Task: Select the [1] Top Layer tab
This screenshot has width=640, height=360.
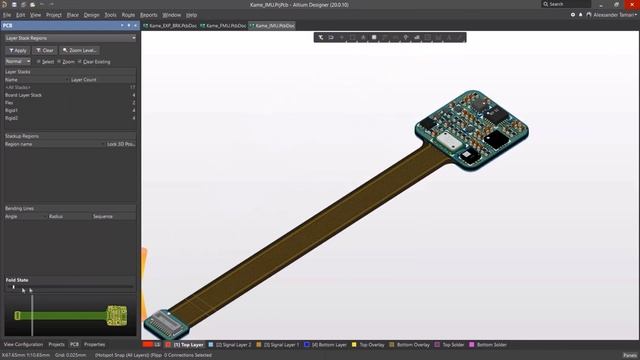Action: click(x=184, y=345)
